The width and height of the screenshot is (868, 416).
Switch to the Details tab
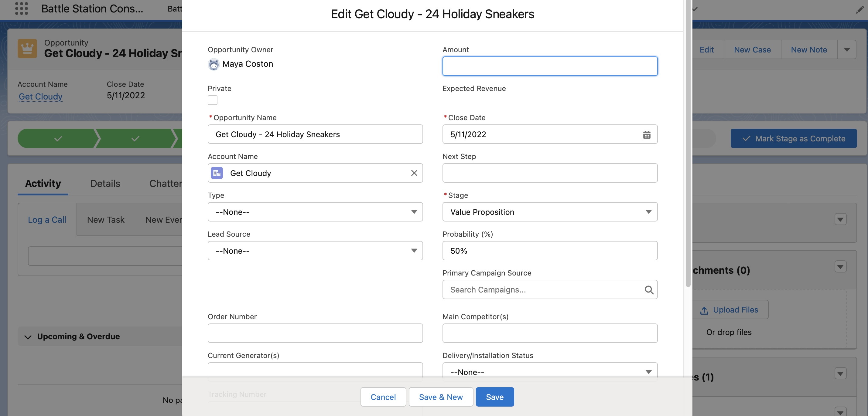pos(105,184)
